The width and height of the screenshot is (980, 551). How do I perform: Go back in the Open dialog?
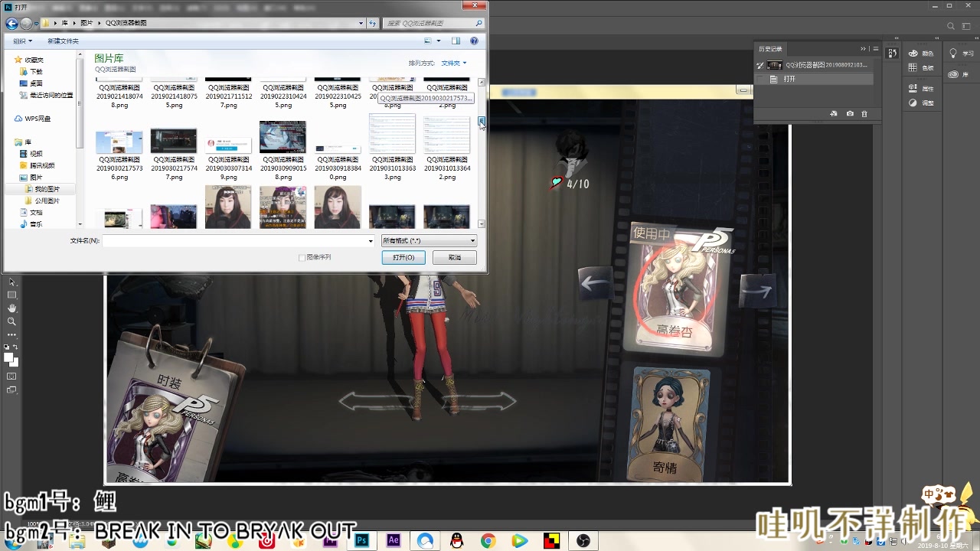(x=11, y=24)
